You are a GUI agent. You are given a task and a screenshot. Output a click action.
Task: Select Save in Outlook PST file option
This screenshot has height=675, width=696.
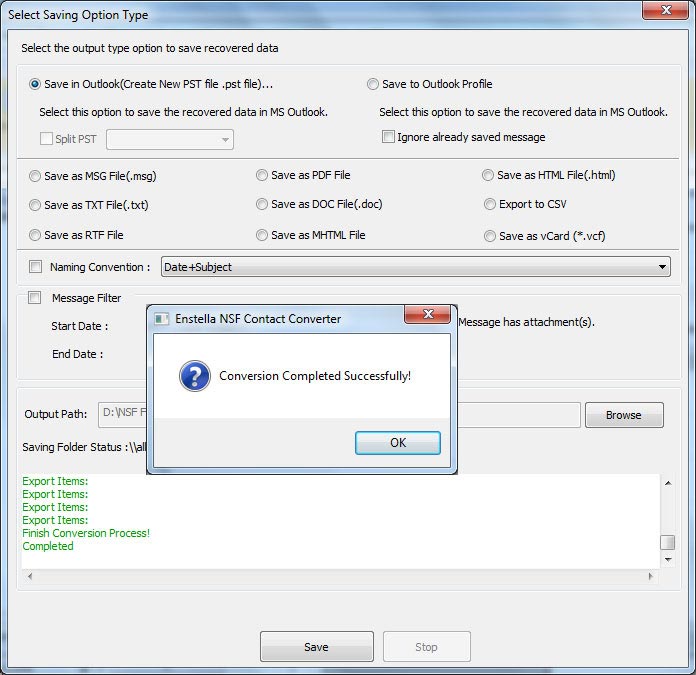(x=36, y=85)
